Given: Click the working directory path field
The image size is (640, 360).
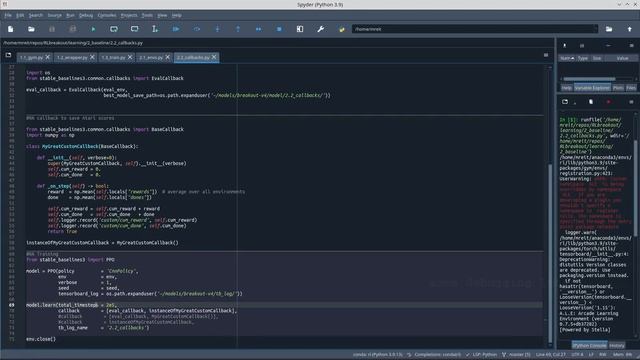Looking at the screenshot, I should [474, 29].
